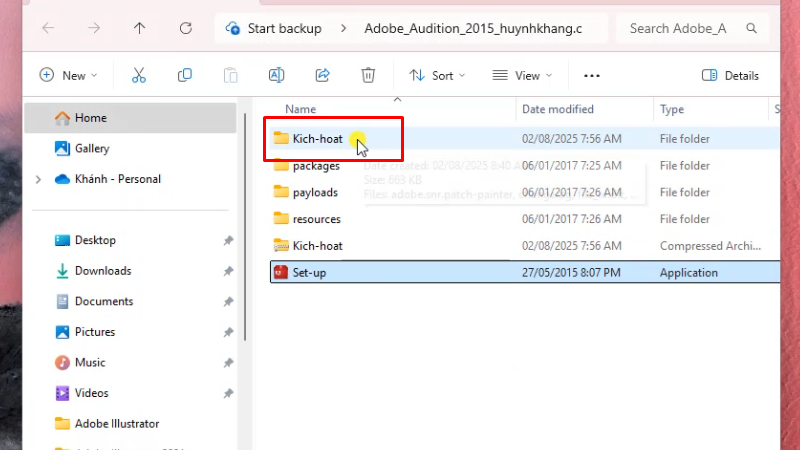This screenshot has height=450, width=800.
Task: Select the Kich-hoat compressed archive
Action: coord(524,246)
